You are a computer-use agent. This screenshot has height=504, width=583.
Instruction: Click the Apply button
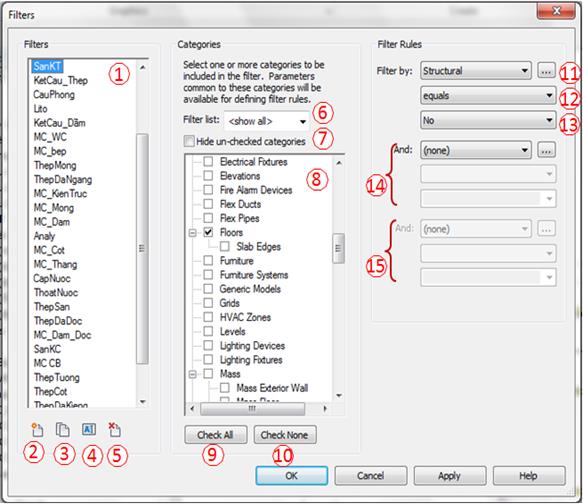pyautogui.click(x=450, y=476)
